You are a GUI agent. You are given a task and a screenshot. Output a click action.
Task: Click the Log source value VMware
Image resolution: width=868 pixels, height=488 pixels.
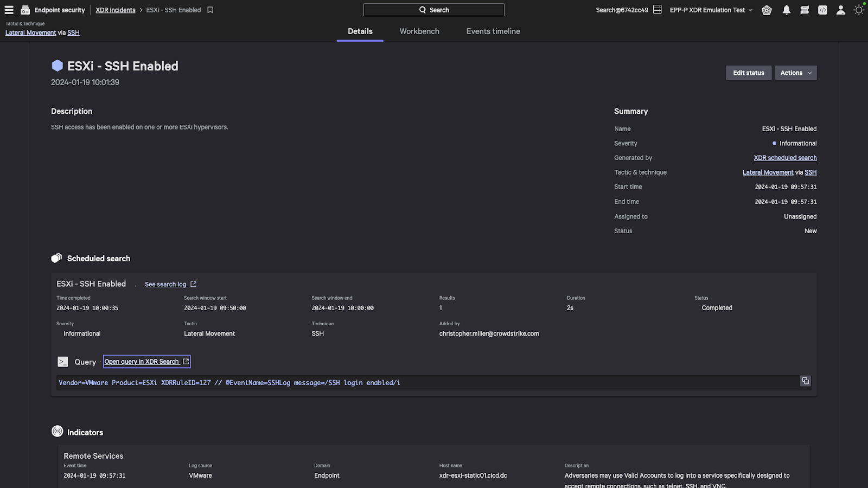click(200, 476)
